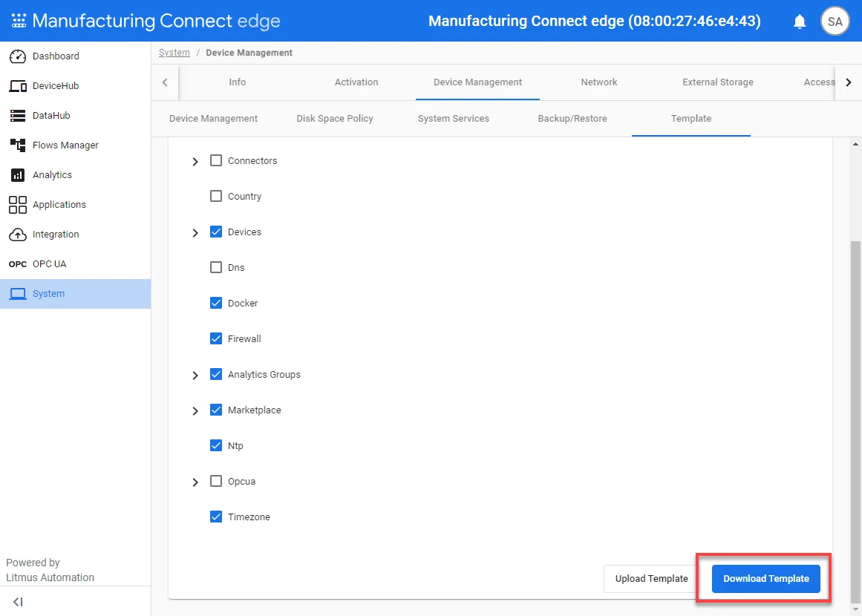Click the Dashboard gauge icon
This screenshot has height=616, width=862.
coord(18,56)
